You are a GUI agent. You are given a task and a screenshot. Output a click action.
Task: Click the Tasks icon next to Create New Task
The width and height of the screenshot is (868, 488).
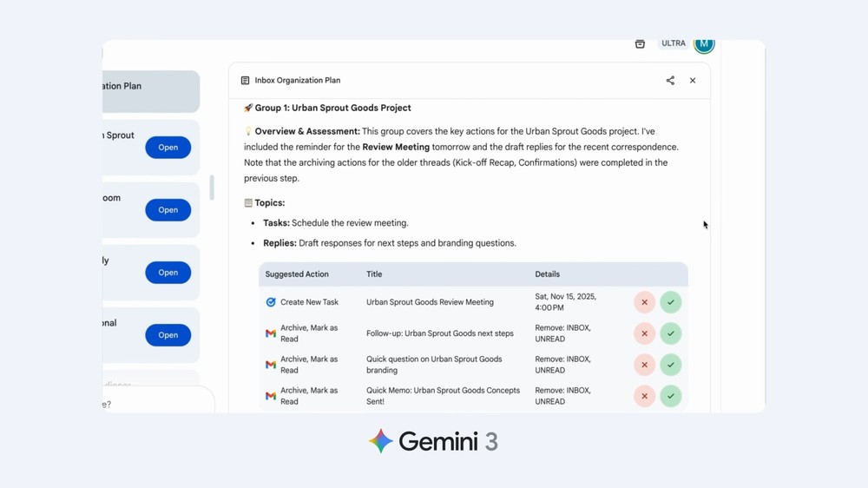click(271, 302)
